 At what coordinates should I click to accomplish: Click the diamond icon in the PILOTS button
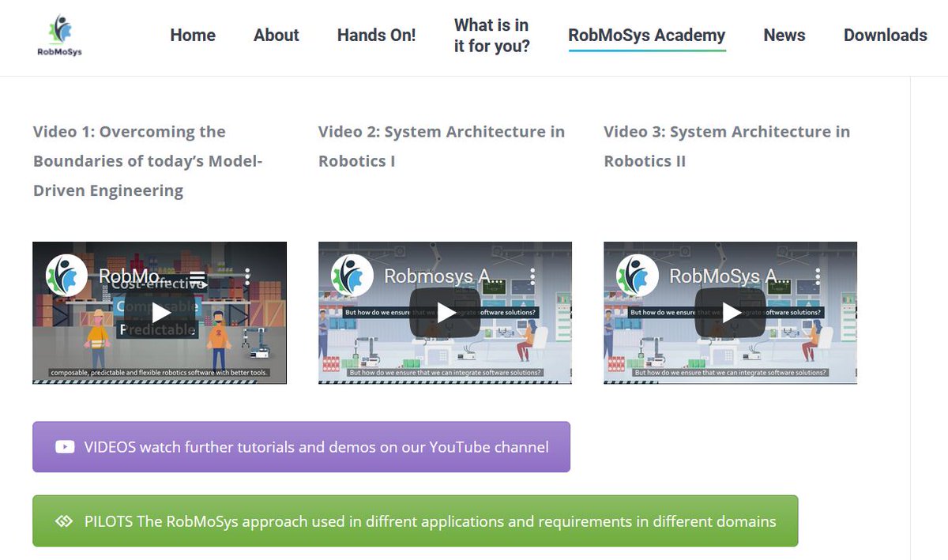(64, 521)
